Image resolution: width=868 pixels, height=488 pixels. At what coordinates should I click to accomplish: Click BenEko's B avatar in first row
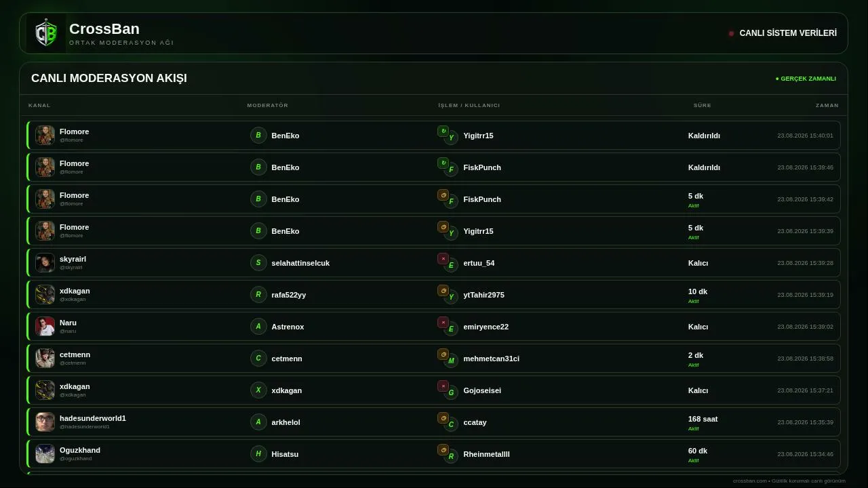(258, 135)
